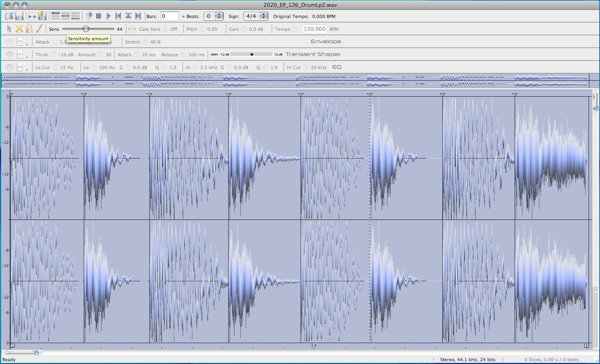600x364 pixels.
Task: Select the second panel layout icon
Action: 66,16
